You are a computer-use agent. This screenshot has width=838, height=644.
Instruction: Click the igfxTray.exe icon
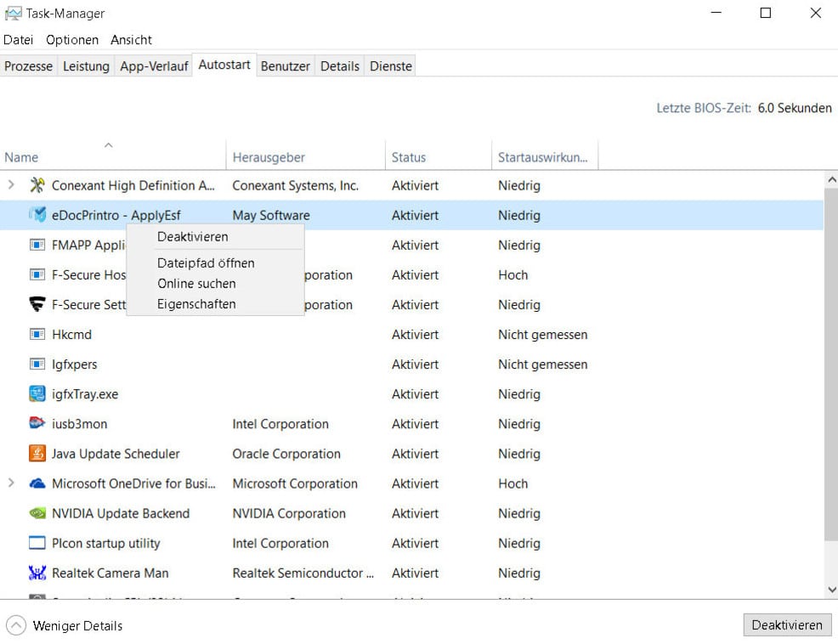pos(37,394)
